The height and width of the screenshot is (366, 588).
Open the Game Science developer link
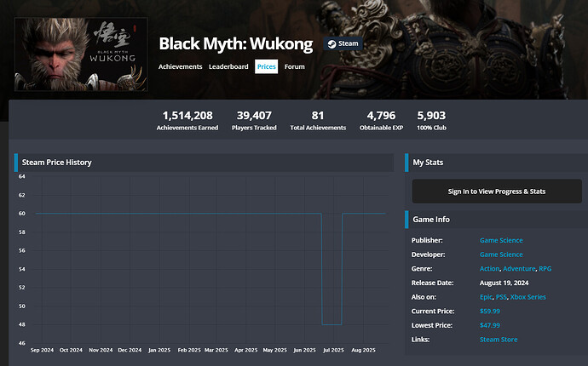(x=501, y=254)
